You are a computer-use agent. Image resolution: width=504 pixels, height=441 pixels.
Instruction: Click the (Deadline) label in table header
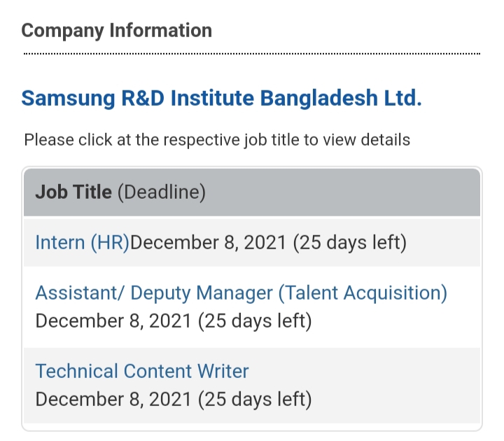[162, 192]
